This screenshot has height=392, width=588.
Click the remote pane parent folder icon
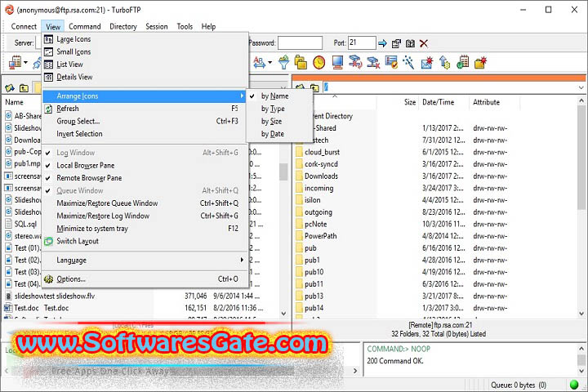pos(314,88)
